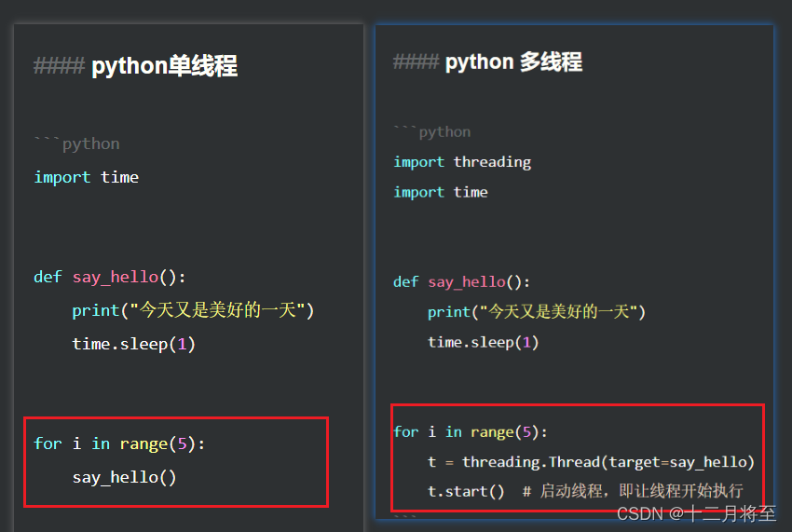Image resolution: width=792 pixels, height=532 pixels.
Task: Click the "```python" fence line in left panel
Action: coord(76,143)
